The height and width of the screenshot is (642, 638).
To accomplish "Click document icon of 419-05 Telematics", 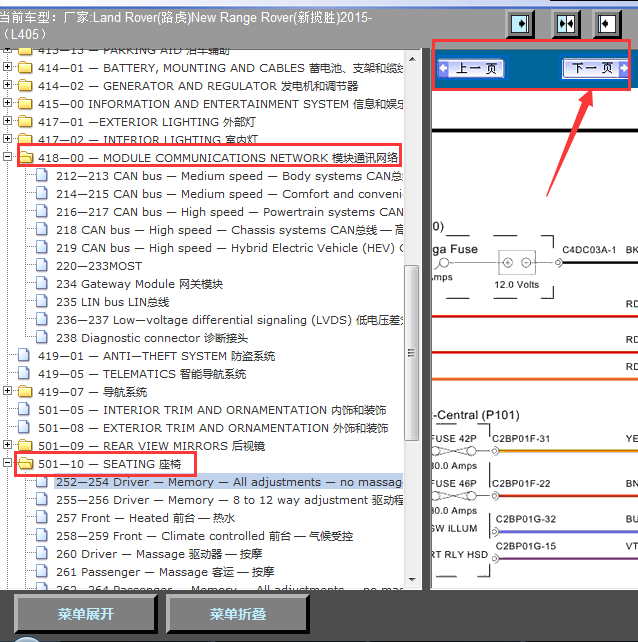I will (24, 373).
